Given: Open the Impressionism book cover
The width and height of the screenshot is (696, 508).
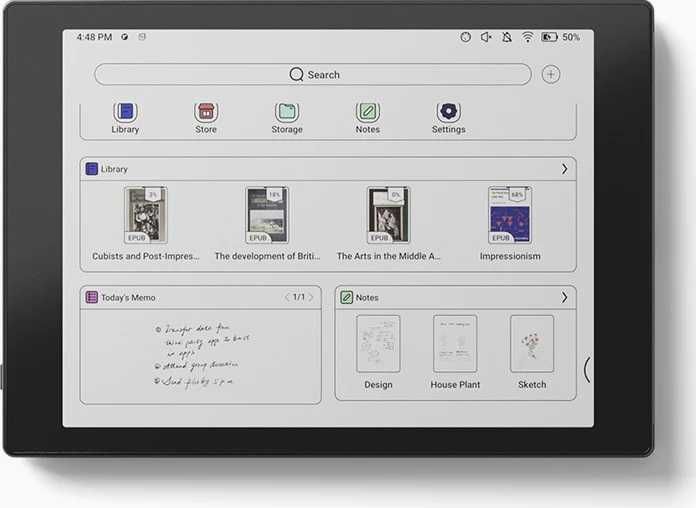Looking at the screenshot, I should tap(510, 215).
